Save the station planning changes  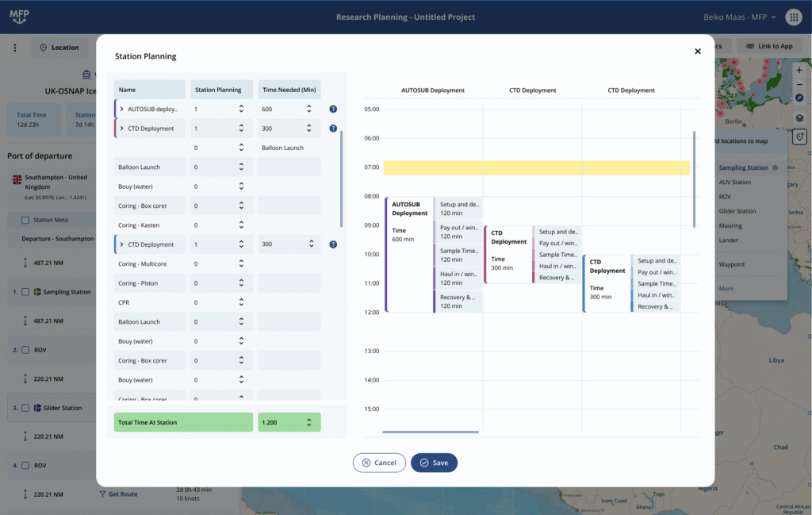point(434,463)
